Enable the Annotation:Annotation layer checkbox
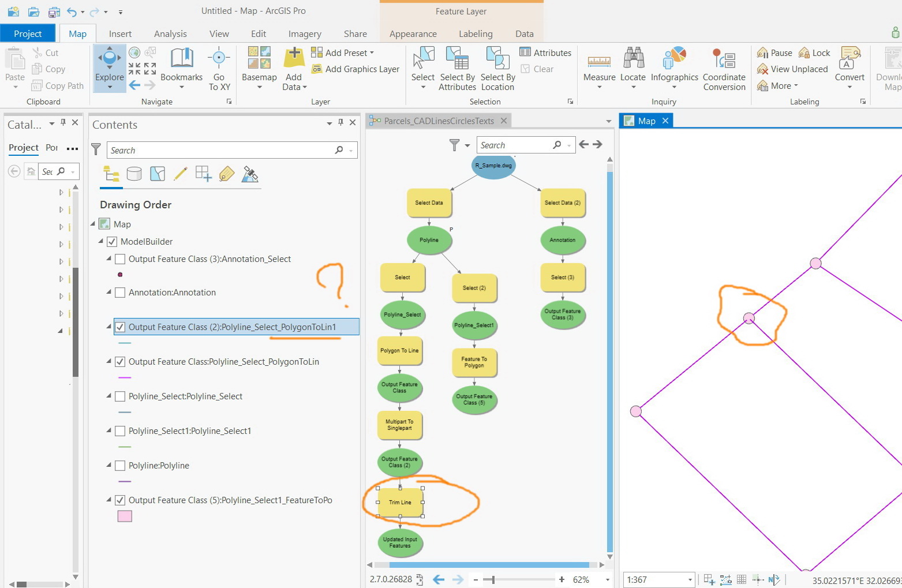Image resolution: width=902 pixels, height=588 pixels. pyautogui.click(x=120, y=293)
